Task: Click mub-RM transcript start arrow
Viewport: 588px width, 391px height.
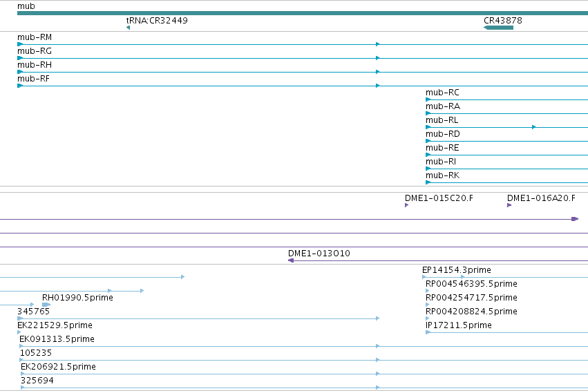Action: coord(20,44)
